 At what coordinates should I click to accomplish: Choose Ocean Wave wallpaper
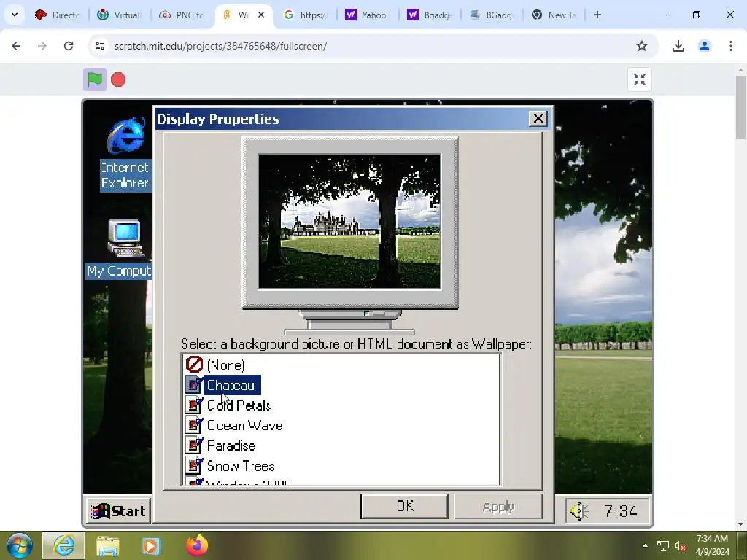[245, 425]
